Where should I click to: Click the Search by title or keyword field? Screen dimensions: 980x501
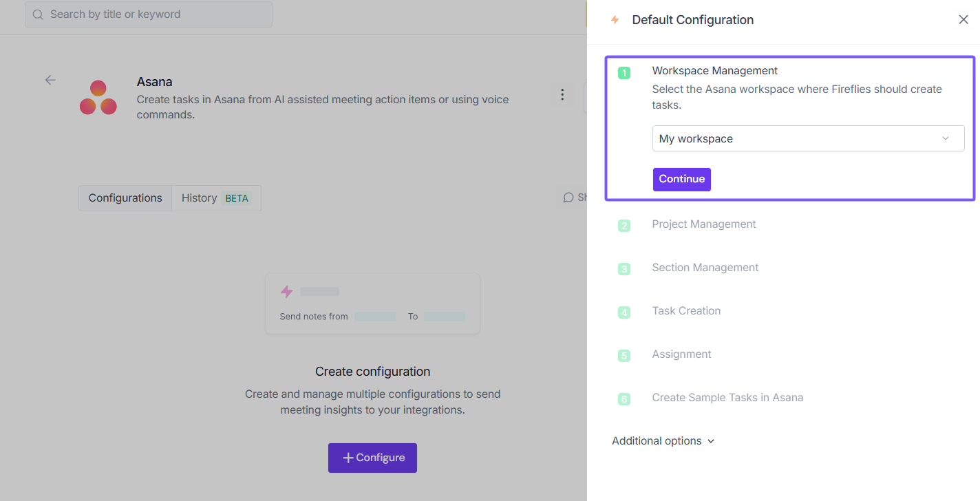[155, 14]
